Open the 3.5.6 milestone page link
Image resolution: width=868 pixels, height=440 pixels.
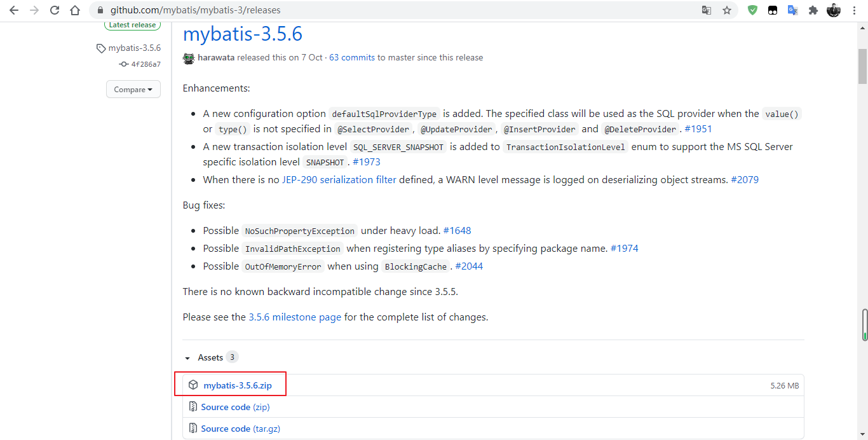(x=295, y=317)
